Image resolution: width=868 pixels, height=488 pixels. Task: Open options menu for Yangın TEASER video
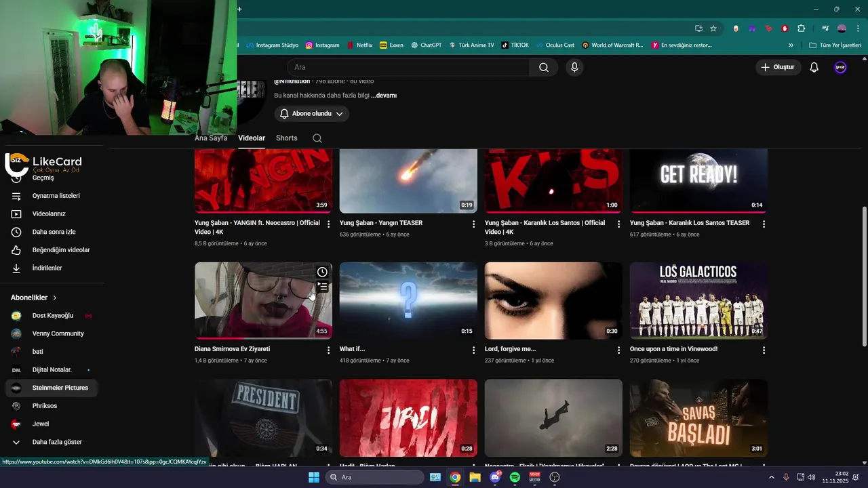tap(474, 224)
